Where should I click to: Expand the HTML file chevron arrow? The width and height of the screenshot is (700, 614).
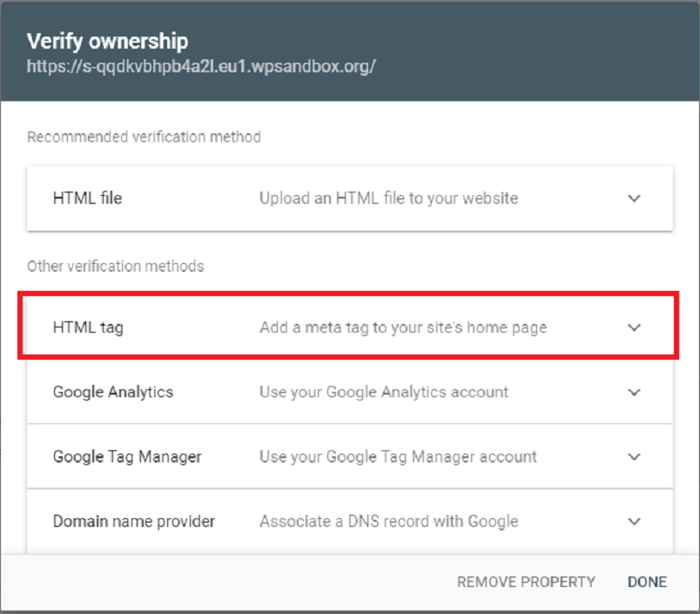click(634, 199)
